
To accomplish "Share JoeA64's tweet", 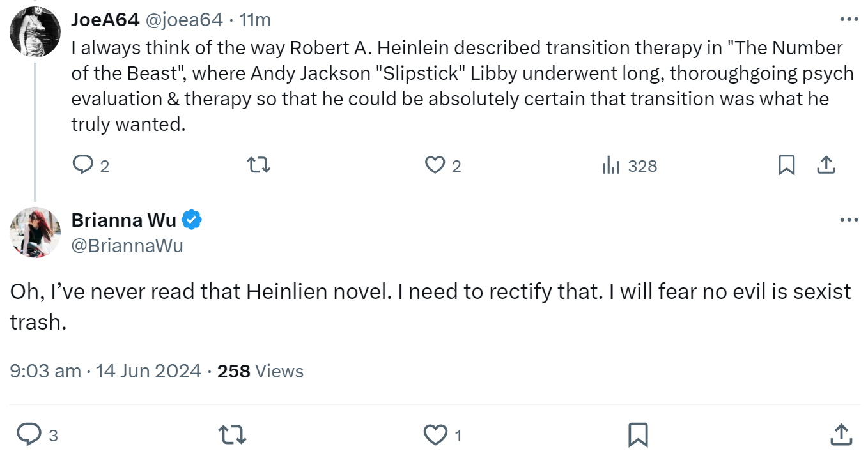I will point(826,166).
